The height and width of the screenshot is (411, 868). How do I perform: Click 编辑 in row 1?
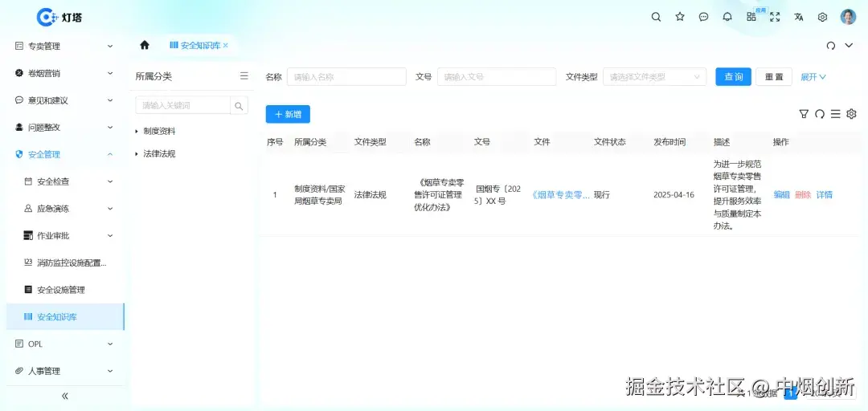point(781,195)
